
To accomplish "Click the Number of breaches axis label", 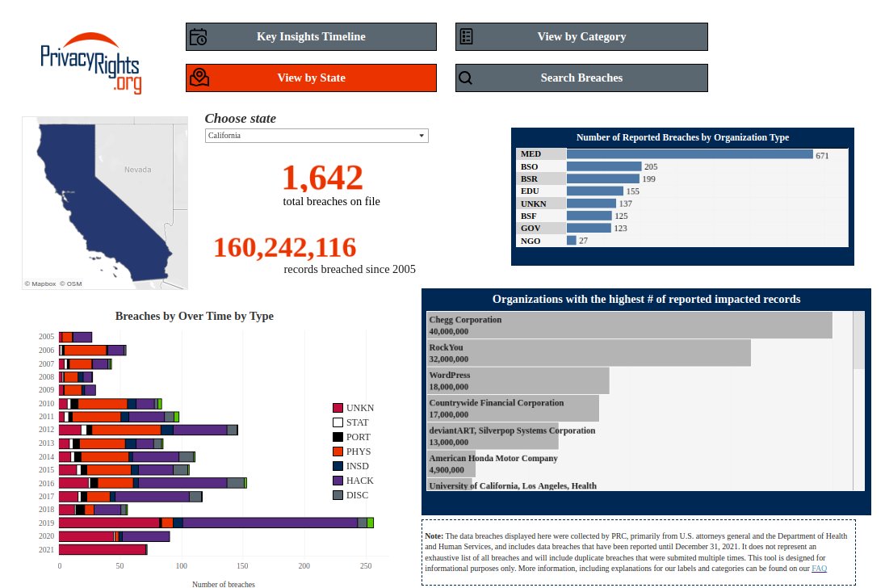I will click(x=224, y=584).
